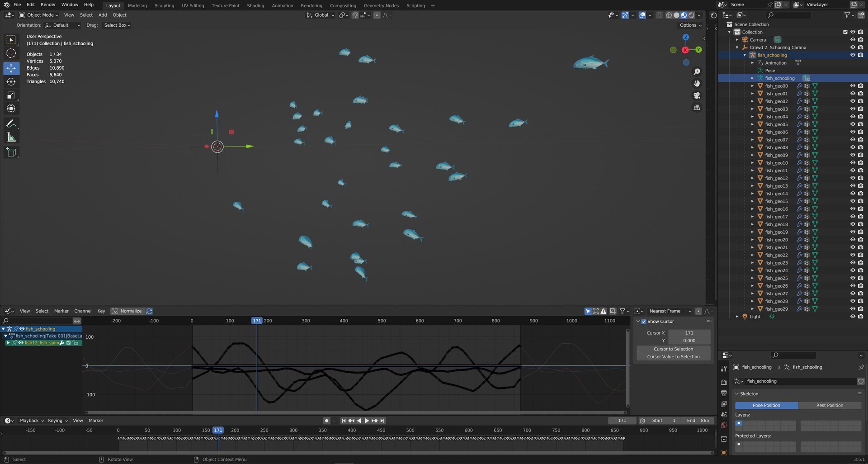Switch armature to Rest Position
The image size is (868, 464).
coord(830,406)
